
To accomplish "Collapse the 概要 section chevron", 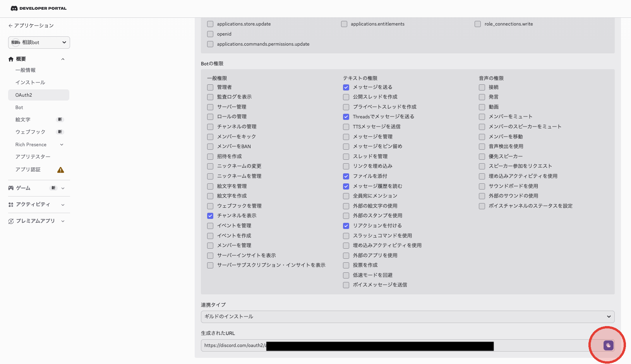I will 63,59.
